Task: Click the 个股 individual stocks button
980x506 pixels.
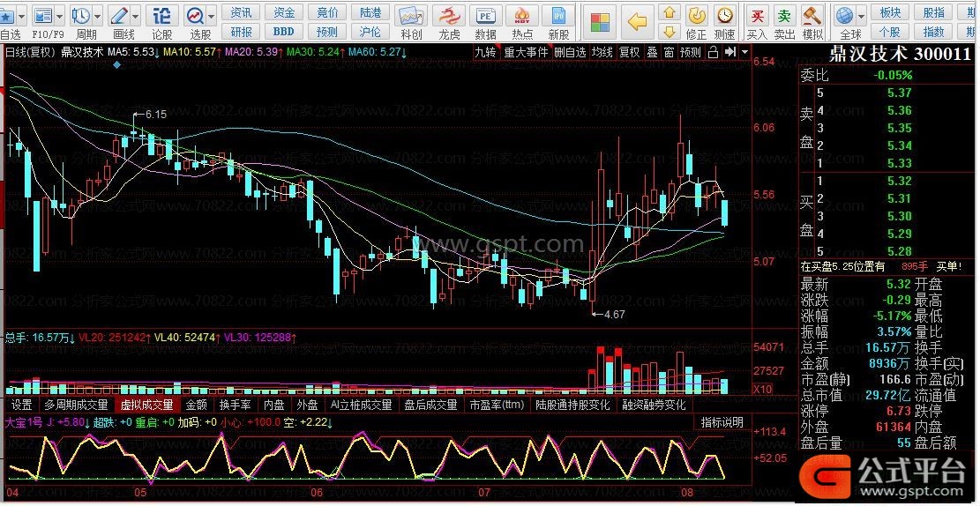Action: pyautogui.click(x=890, y=31)
